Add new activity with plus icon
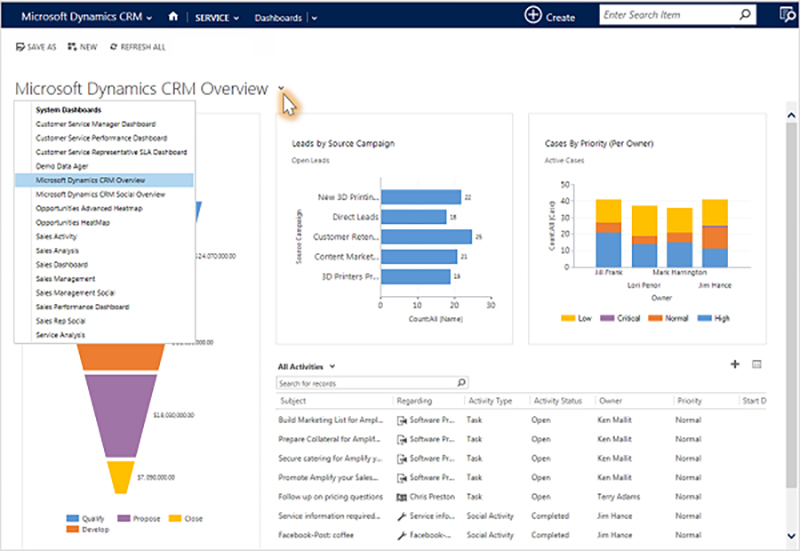This screenshot has height=551, width=800. coord(735,366)
